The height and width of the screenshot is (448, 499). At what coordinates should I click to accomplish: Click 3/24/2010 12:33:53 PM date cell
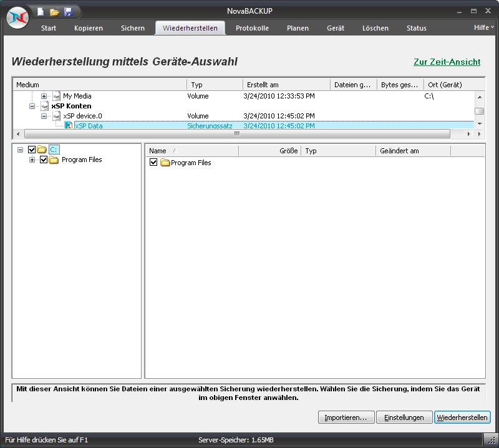[x=279, y=96]
